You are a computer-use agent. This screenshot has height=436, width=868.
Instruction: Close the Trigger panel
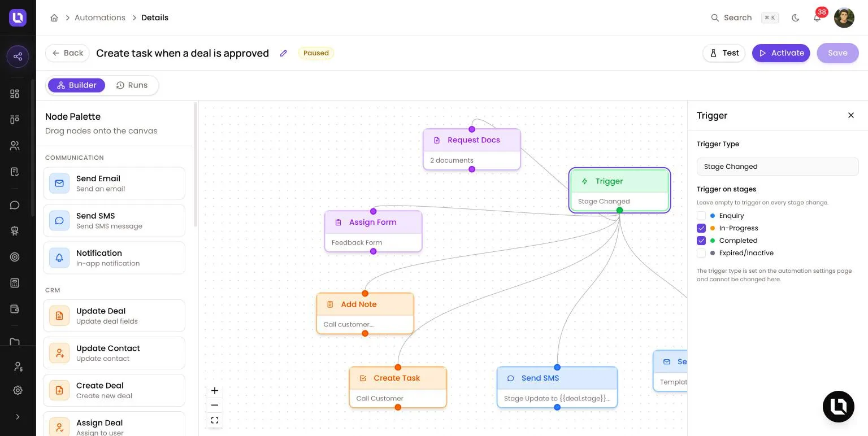[x=851, y=115]
